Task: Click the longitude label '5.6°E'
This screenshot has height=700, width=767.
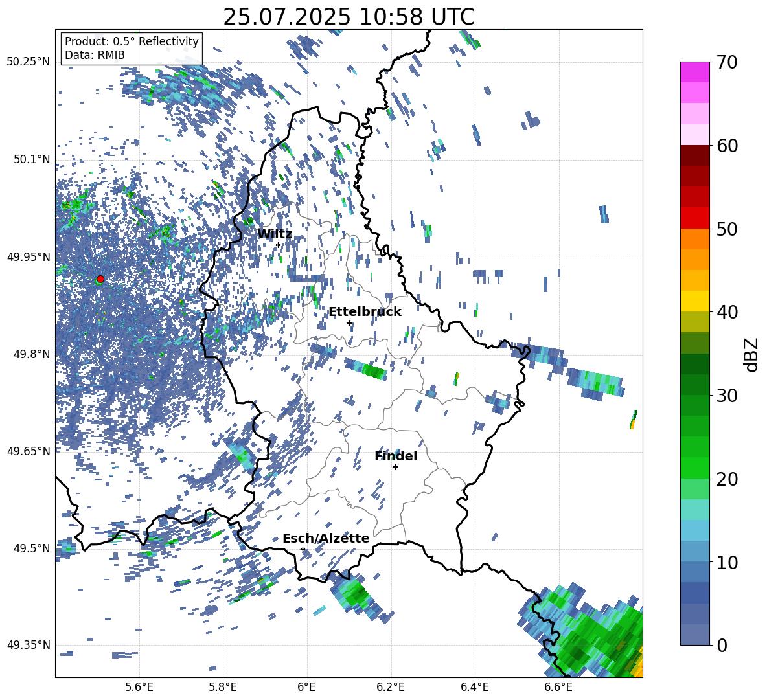Action: tap(139, 687)
